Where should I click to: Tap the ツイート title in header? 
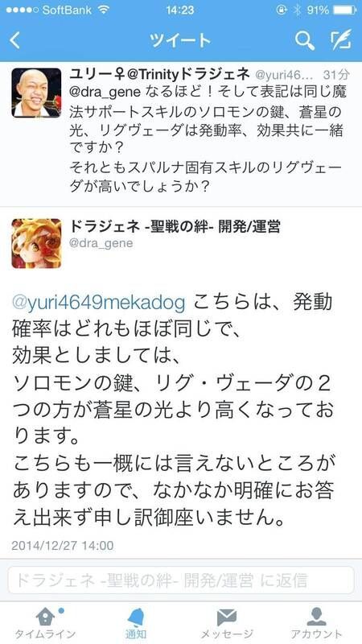click(180, 40)
